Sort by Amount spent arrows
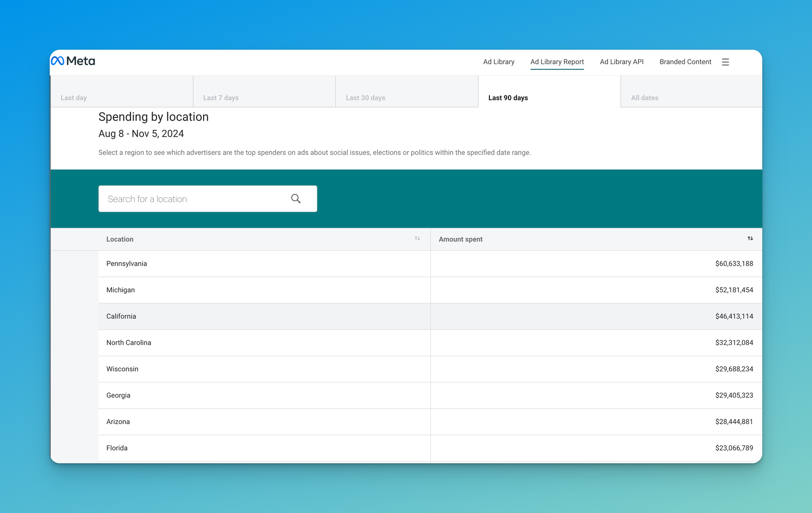Screen dimensions: 812x513 point(750,239)
